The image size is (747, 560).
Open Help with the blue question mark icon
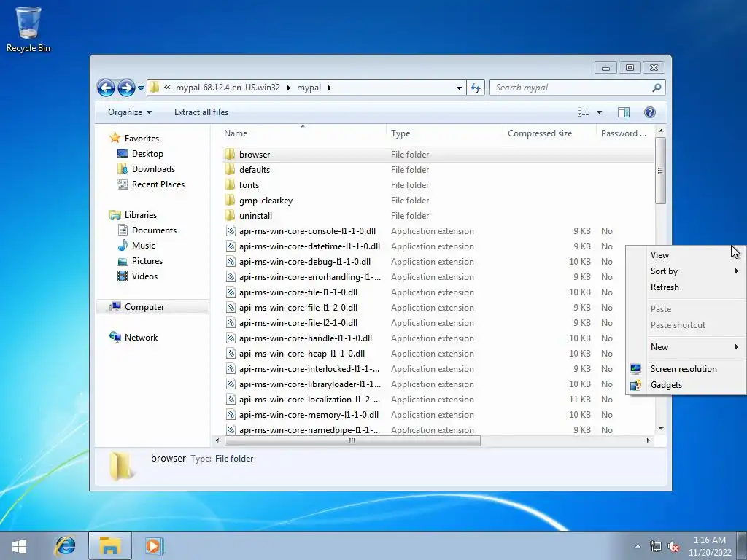pos(649,112)
